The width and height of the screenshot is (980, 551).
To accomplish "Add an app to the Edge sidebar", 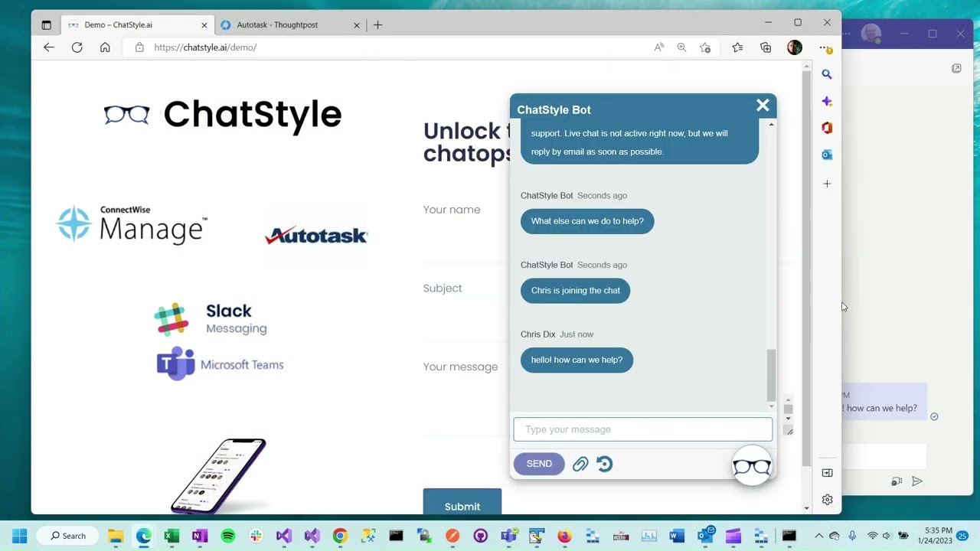I will (827, 184).
